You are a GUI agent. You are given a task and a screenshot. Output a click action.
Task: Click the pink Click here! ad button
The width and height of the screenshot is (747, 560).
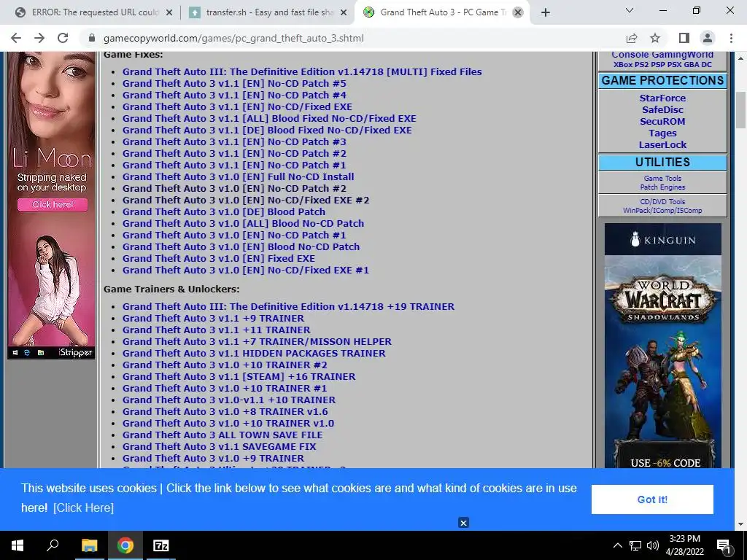click(x=53, y=205)
